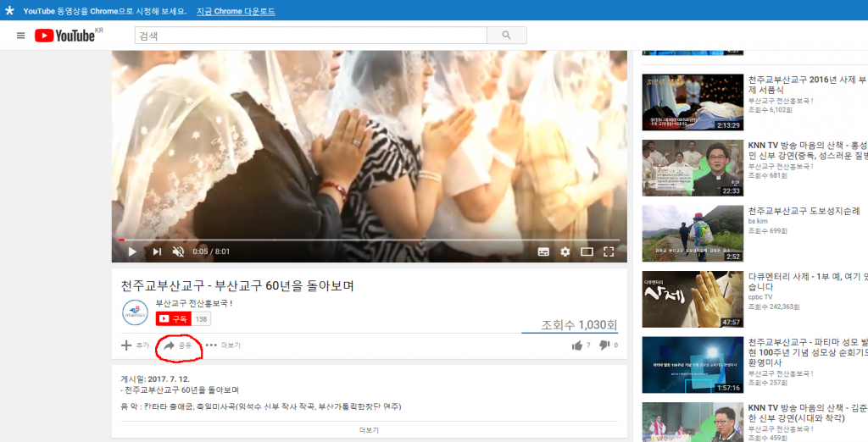868x442 pixels.
Task: Skip to next video
Action: pyautogui.click(x=157, y=251)
